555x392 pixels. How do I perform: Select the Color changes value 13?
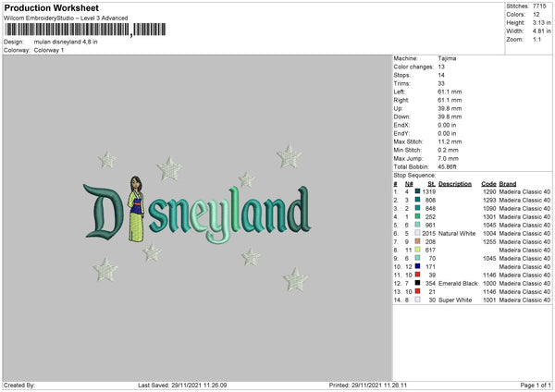coord(441,67)
